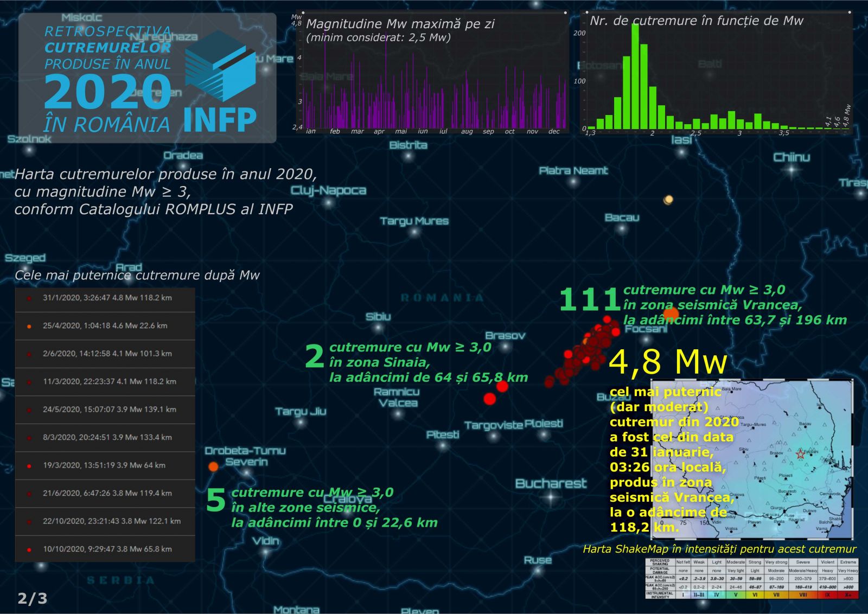
Task: Click the red star on the ShakeMap
Action: tap(800, 454)
